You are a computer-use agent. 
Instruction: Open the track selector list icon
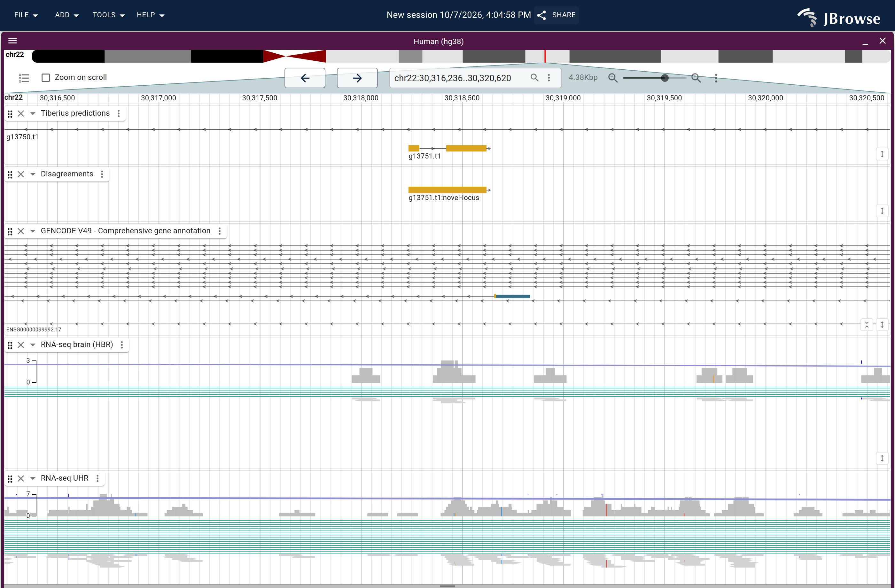pos(24,78)
